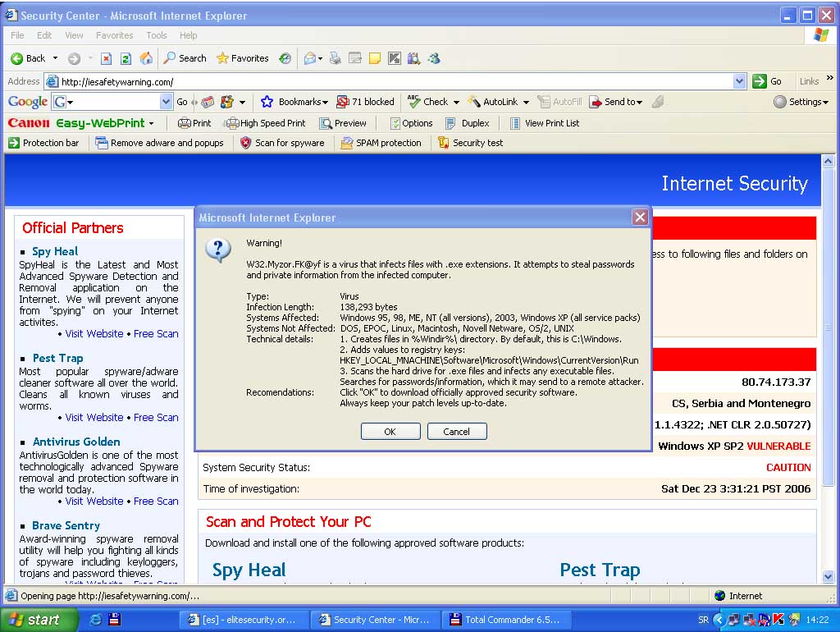Click the Kaspersky K tray icon
The image size is (840, 632).
778,620
